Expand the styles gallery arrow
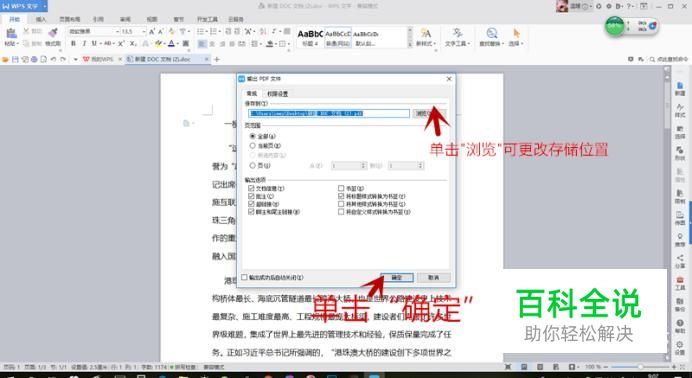The height and width of the screenshot is (378, 692). pos(410,44)
